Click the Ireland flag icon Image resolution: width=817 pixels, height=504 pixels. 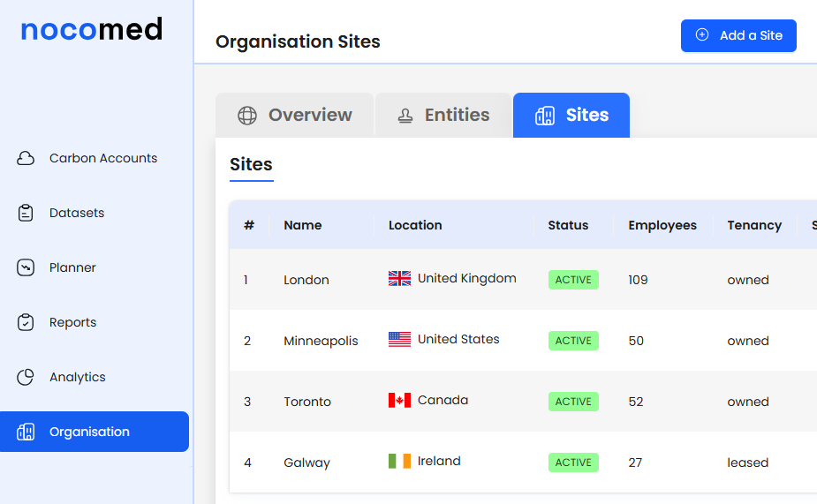pos(399,462)
